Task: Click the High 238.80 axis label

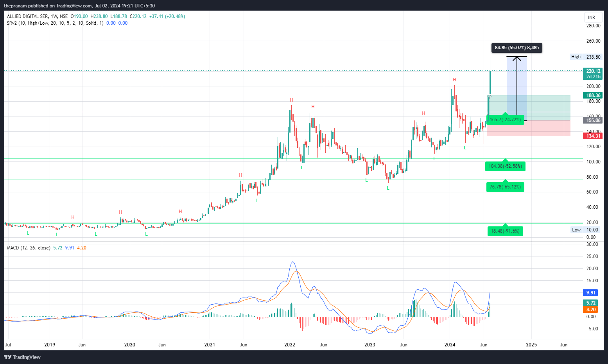Action: coord(586,57)
